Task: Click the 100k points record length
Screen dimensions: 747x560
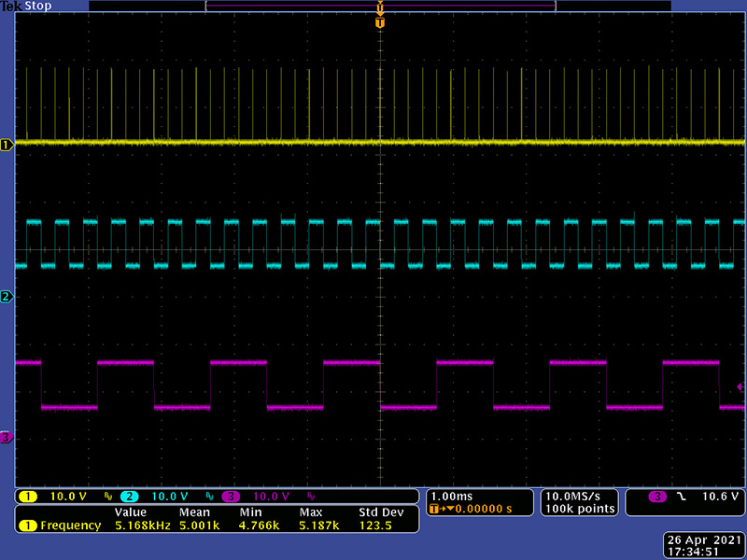Action: (x=580, y=509)
